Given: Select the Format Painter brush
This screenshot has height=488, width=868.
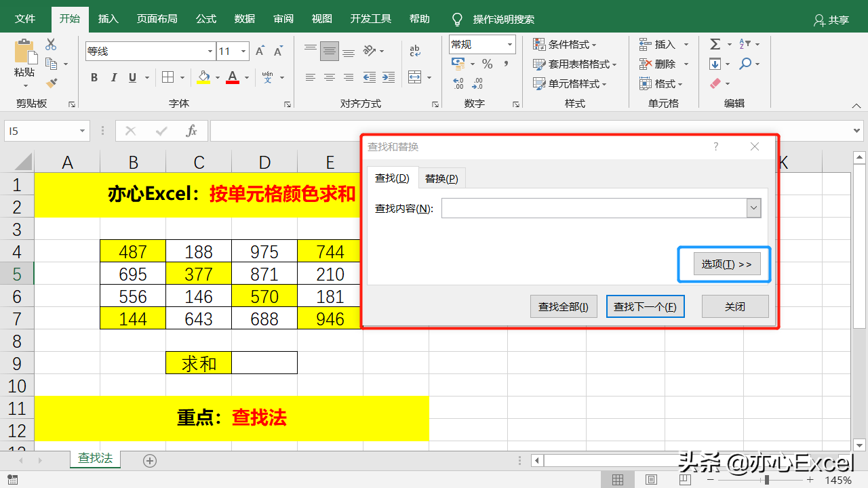Looking at the screenshot, I should (x=51, y=83).
